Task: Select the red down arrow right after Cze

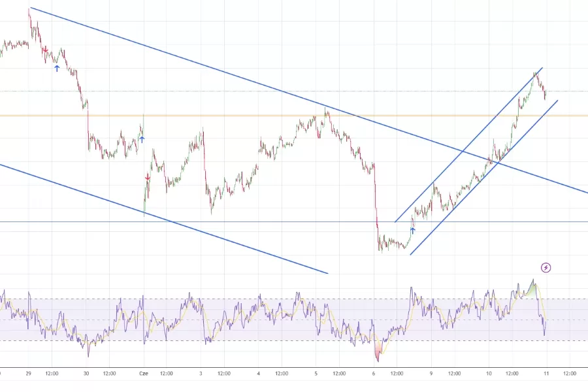Action: click(x=148, y=177)
